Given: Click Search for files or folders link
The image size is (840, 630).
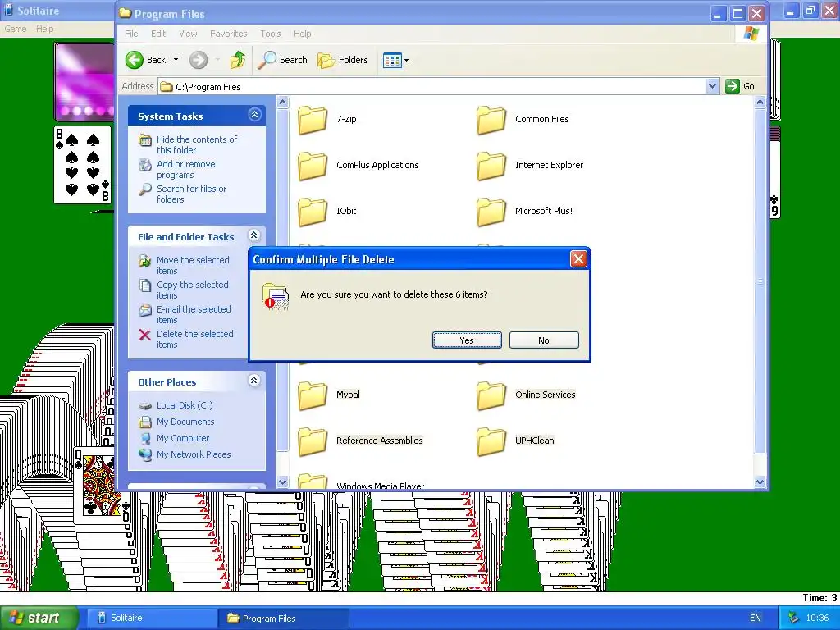Looking at the screenshot, I should pos(191,194).
